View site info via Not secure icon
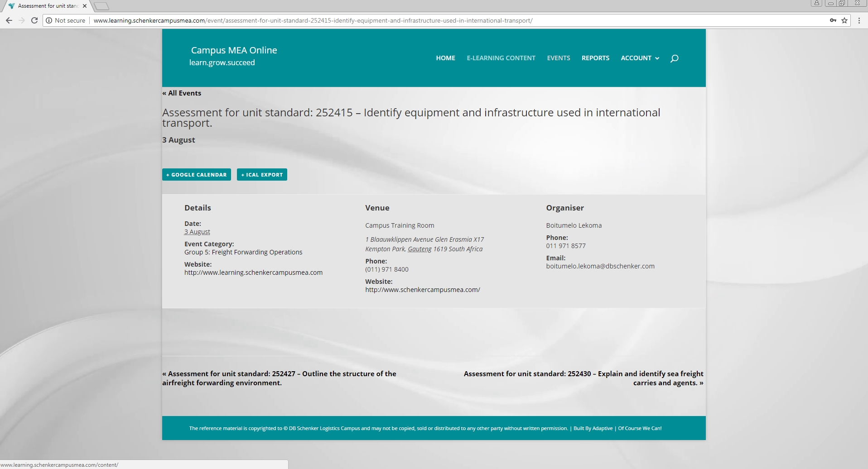This screenshot has width=868, height=469. coord(49,20)
